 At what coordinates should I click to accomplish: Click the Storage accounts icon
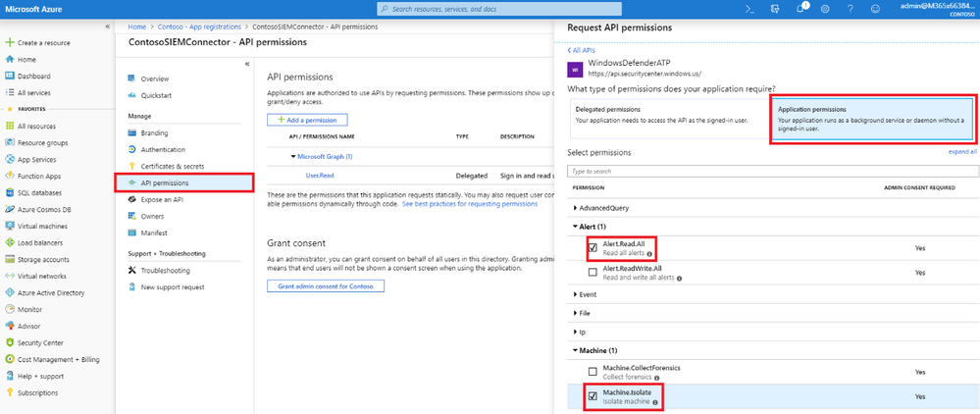coord(10,260)
